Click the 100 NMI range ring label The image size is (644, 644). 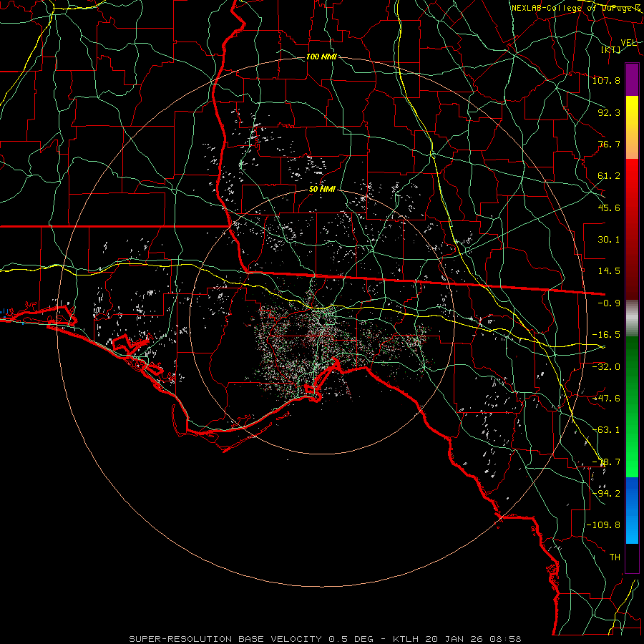(321, 57)
